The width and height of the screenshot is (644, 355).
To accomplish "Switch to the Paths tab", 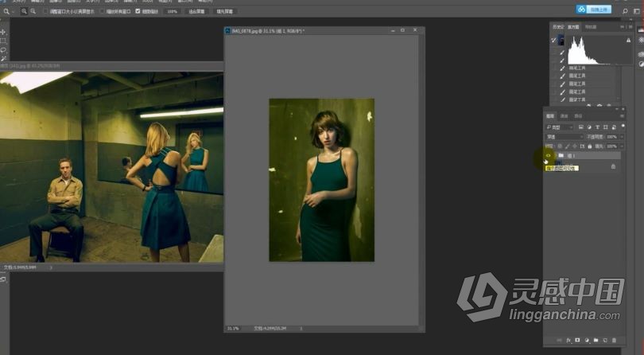I will coord(578,116).
